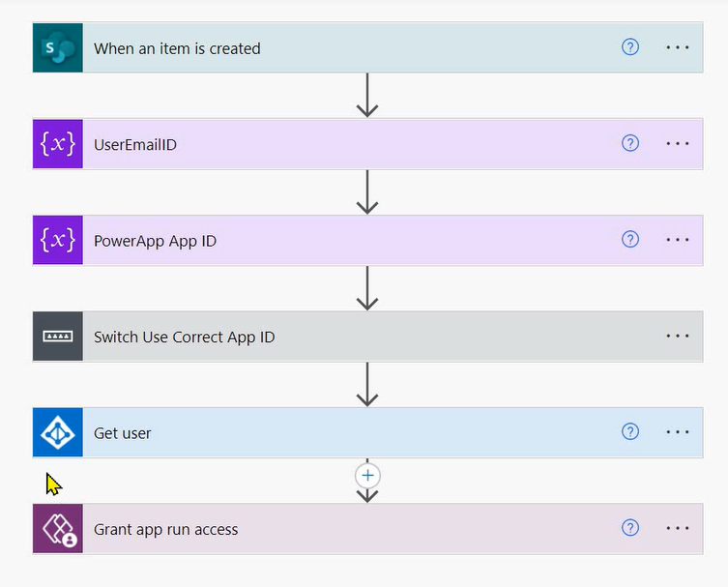Click the SharePoint trigger icon
The width and height of the screenshot is (728, 587).
tap(58, 47)
